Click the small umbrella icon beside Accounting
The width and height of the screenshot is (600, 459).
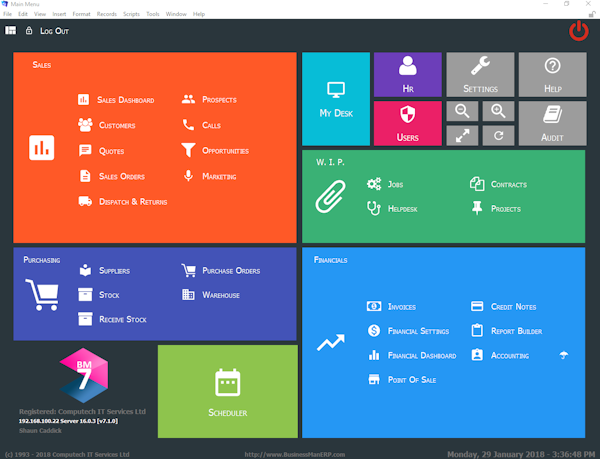pyautogui.click(x=564, y=355)
